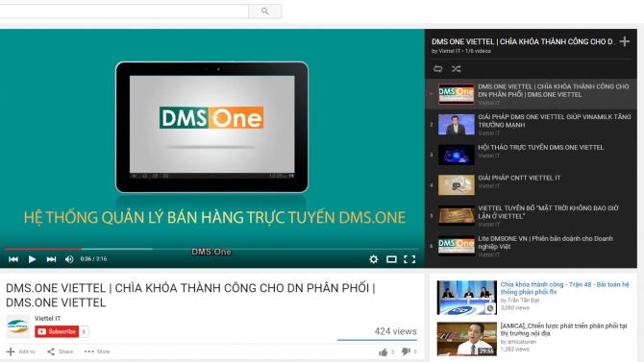
Task: Open the More options menu
Action: tap(97, 351)
